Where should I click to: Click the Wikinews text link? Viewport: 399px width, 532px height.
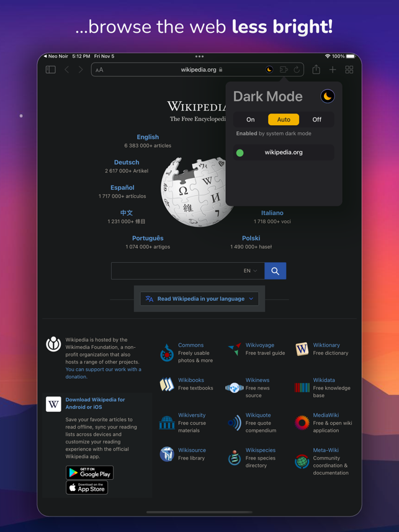258,380
